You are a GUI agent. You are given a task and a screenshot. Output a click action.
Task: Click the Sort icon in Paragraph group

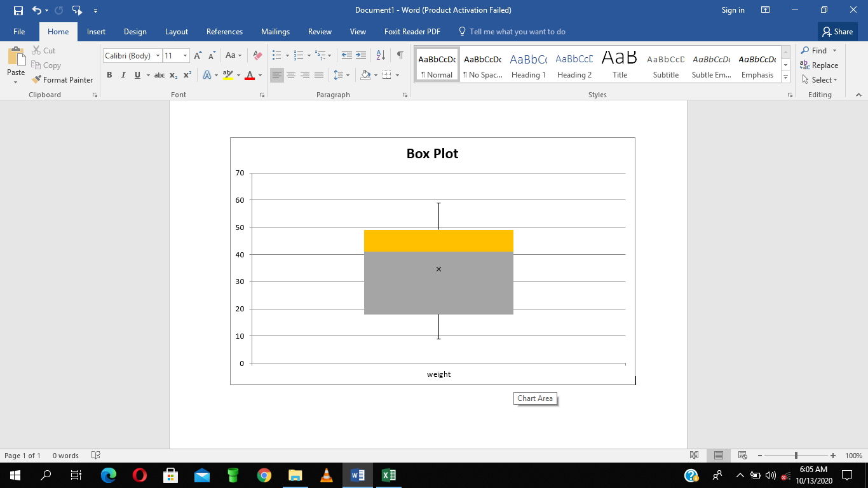(381, 55)
